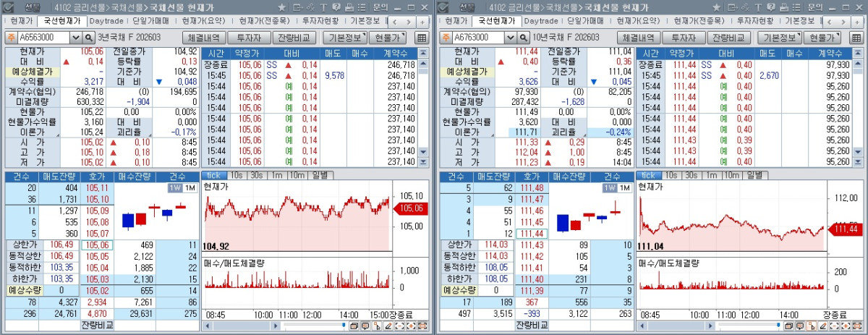
Task: Open grid layout icon in 10년국채 window
Action: (x=856, y=38)
